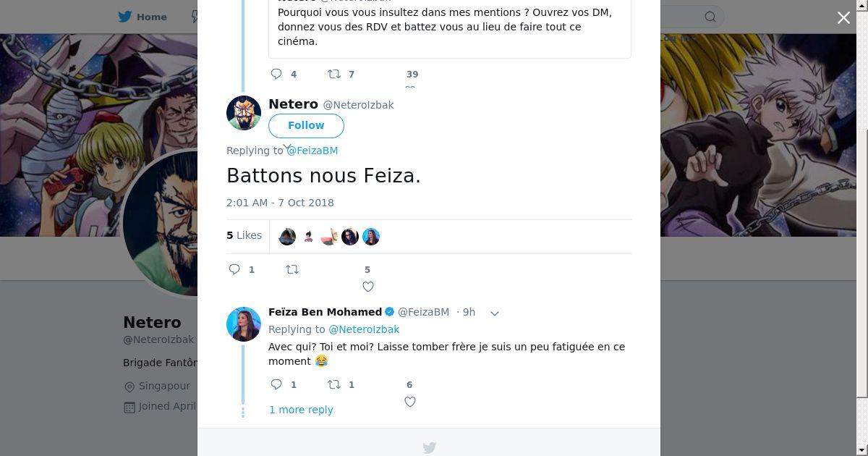This screenshot has width=868, height=456.
Task: Click the Twitter bird Home icon
Action: pos(125,17)
